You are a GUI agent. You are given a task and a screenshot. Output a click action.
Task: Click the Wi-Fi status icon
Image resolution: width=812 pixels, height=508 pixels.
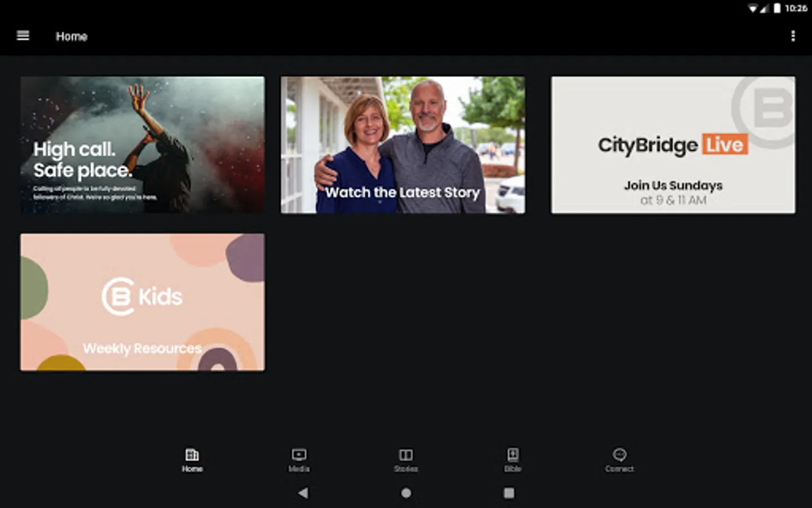point(753,8)
